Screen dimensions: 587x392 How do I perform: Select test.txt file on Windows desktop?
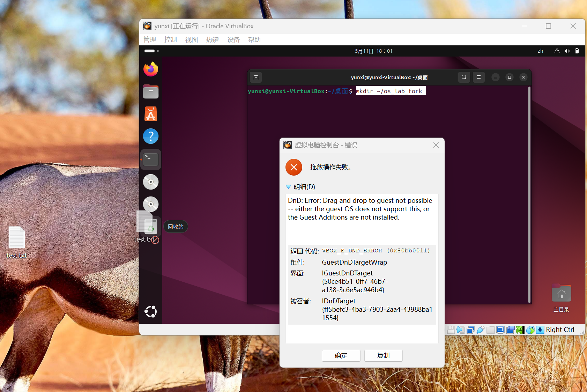pos(16,243)
